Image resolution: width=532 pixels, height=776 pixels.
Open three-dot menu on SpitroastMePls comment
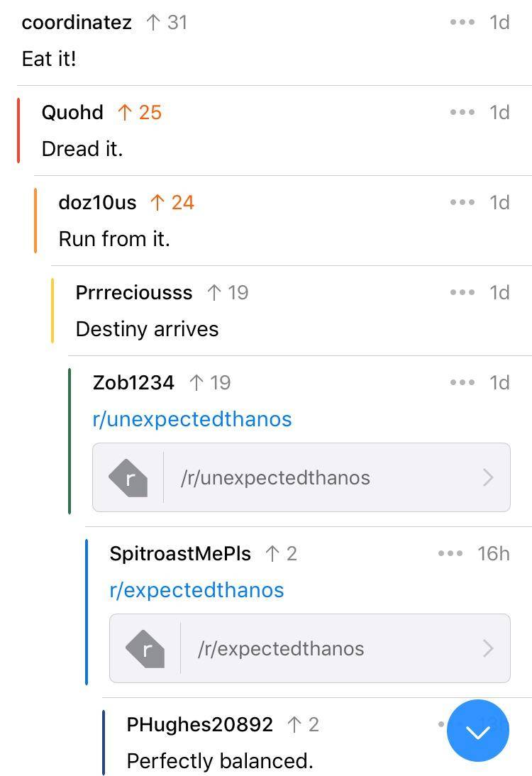[450, 554]
